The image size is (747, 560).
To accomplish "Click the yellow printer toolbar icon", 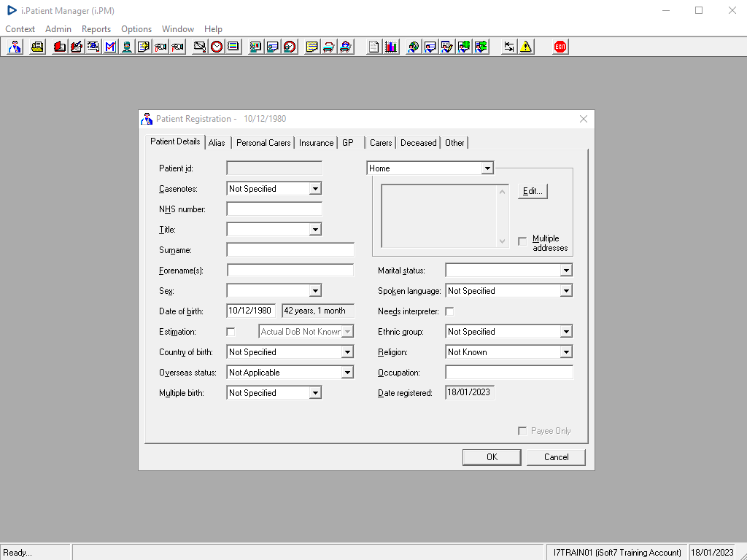I will [37, 47].
